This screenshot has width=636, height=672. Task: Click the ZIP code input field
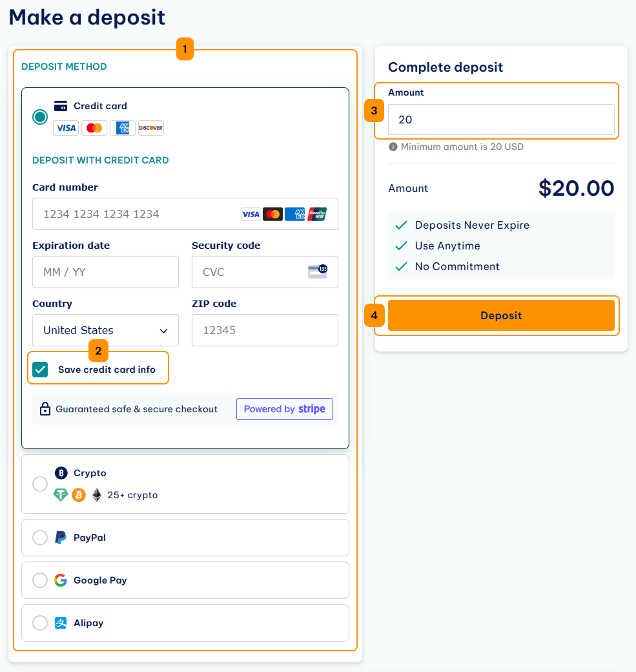click(x=265, y=330)
